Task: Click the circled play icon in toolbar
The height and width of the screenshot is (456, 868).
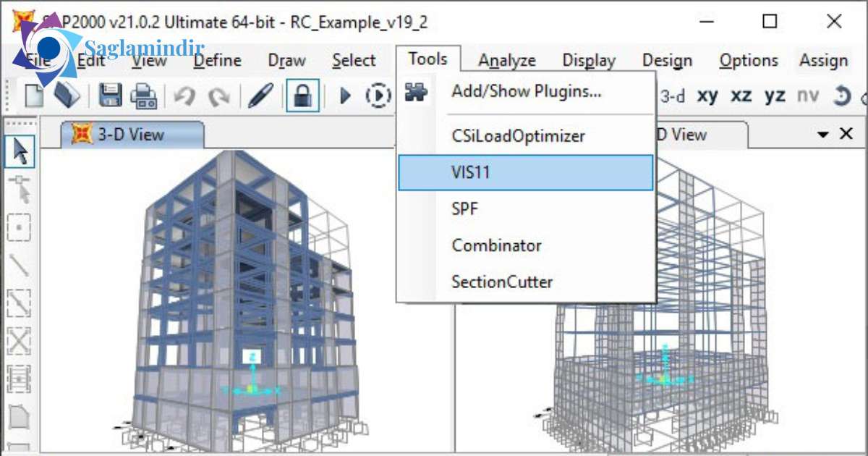Action: [x=378, y=96]
